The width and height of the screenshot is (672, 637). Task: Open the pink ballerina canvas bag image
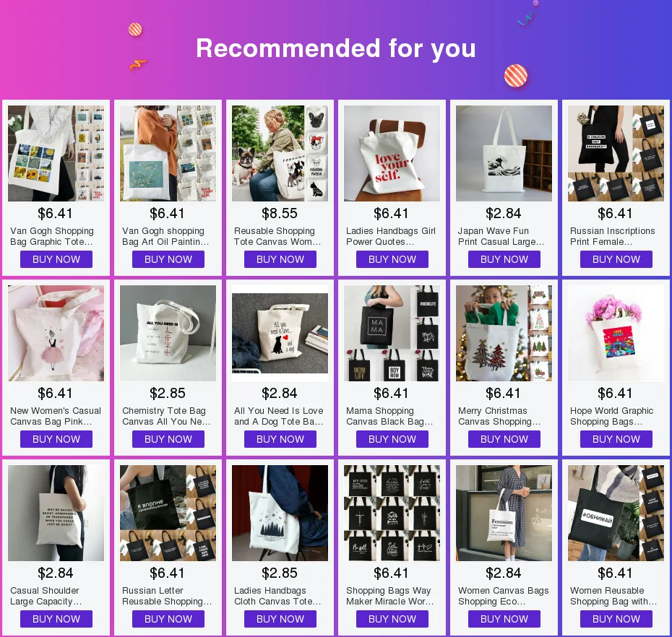[56, 333]
